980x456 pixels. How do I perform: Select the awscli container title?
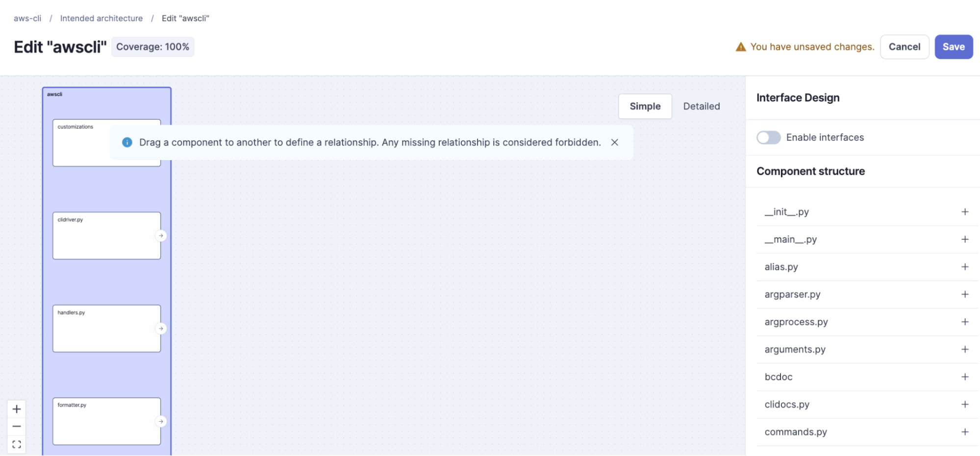click(54, 94)
